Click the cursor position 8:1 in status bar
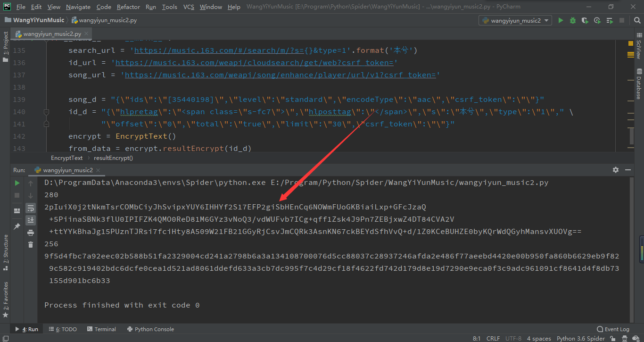Screen dimensions: 644x342 (x=476, y=338)
